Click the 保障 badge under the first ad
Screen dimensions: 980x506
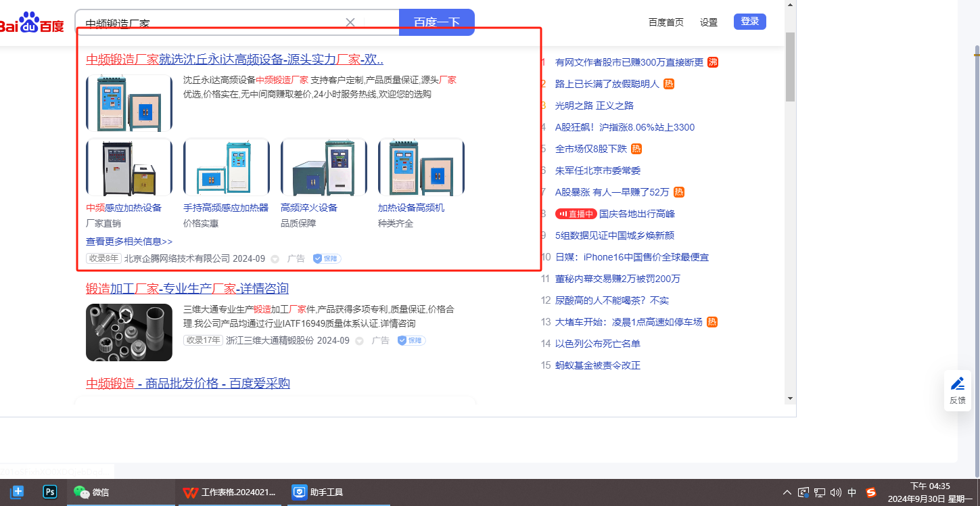(327, 258)
